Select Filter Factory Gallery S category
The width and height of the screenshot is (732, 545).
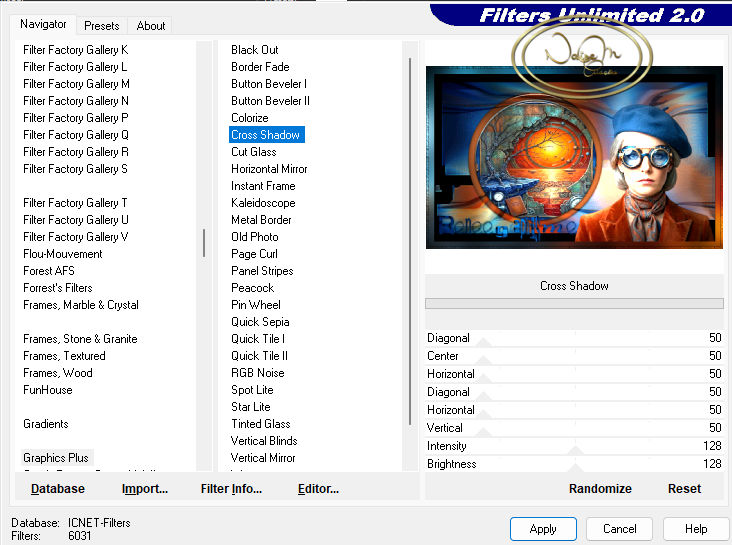pyautogui.click(x=76, y=169)
